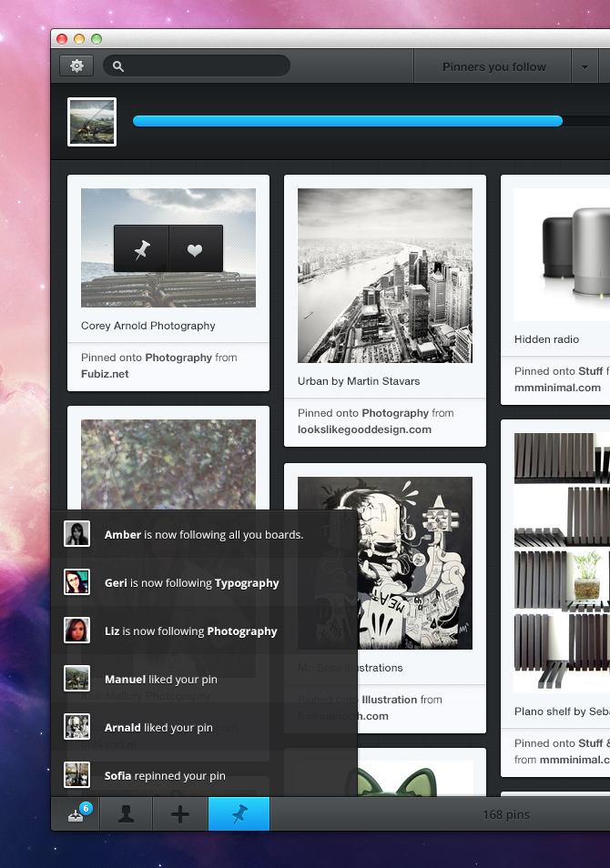Open the Photography board link under Corey Arnold

pyautogui.click(x=178, y=358)
